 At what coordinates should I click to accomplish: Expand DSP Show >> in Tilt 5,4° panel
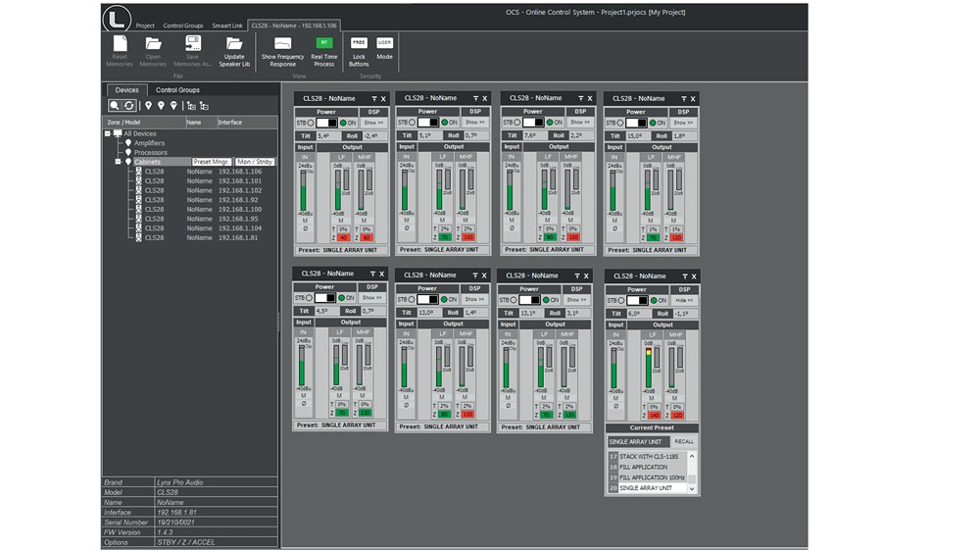pos(373,123)
